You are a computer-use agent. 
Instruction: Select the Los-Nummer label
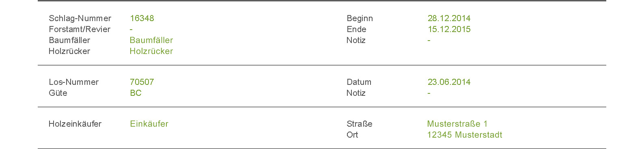(x=74, y=82)
